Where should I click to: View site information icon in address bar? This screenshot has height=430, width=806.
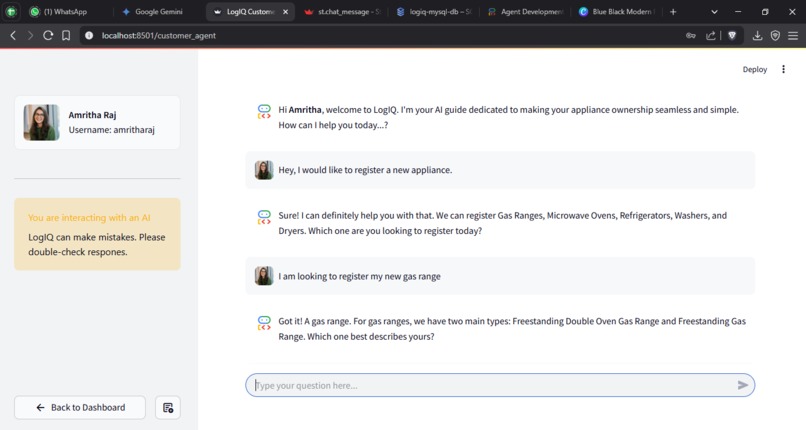pos(89,35)
